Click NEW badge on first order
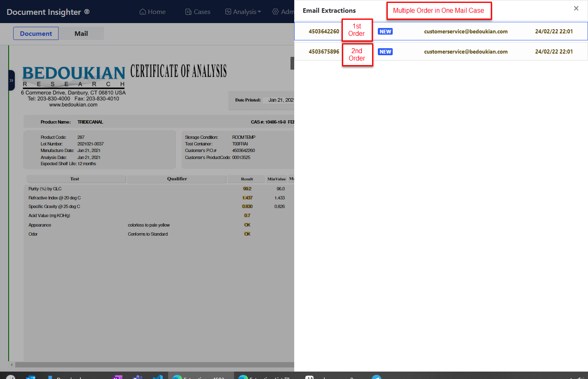This screenshot has width=588, height=379. pyautogui.click(x=385, y=32)
